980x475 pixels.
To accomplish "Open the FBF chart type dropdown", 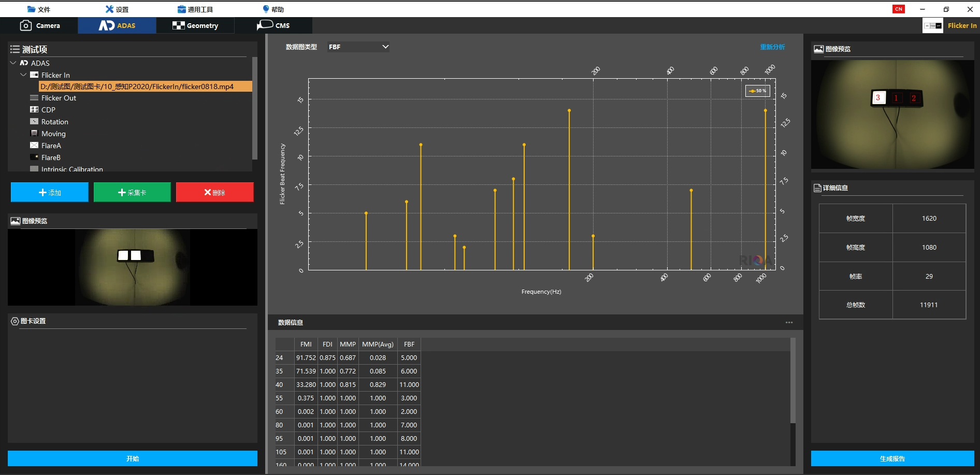I will tap(358, 47).
